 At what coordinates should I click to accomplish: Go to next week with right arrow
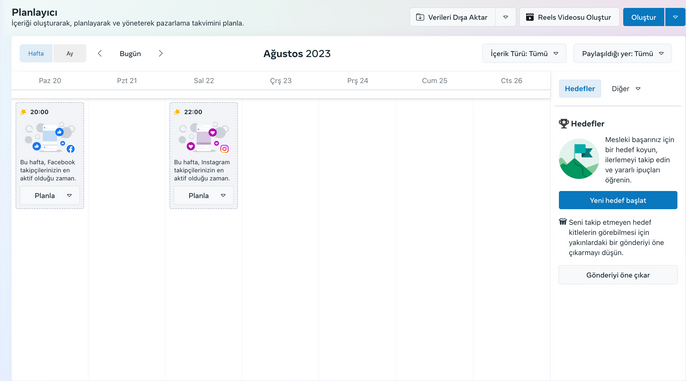[x=161, y=53]
